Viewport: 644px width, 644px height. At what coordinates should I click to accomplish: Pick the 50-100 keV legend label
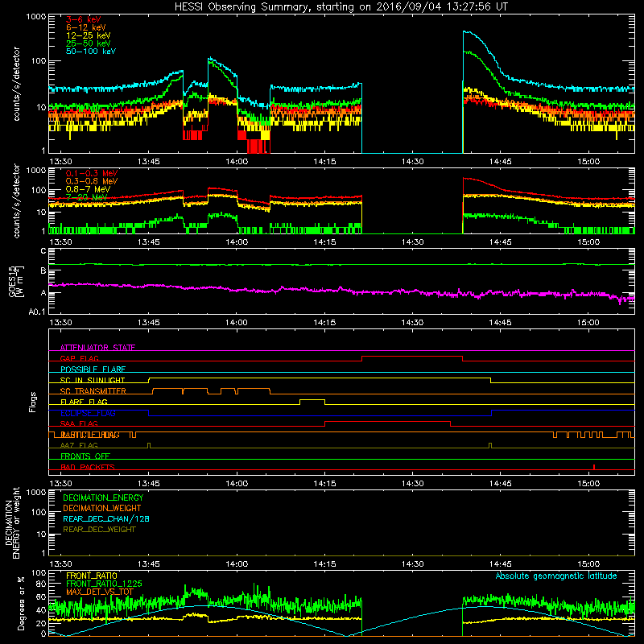point(91,52)
